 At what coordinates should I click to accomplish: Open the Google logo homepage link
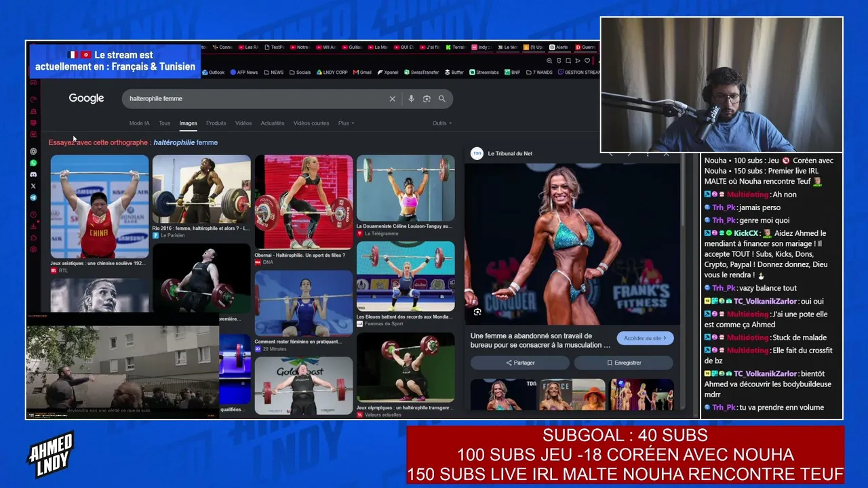(x=86, y=98)
